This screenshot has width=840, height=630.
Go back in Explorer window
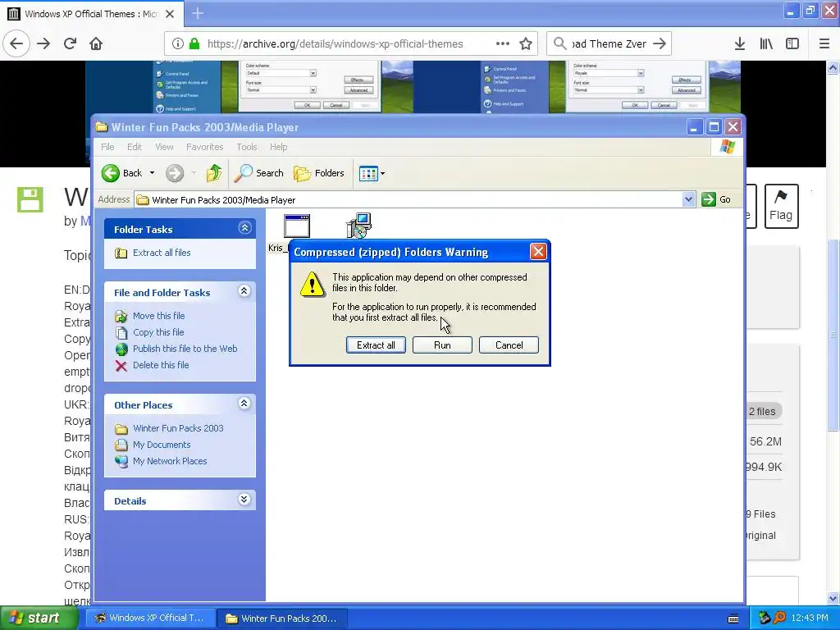point(122,173)
